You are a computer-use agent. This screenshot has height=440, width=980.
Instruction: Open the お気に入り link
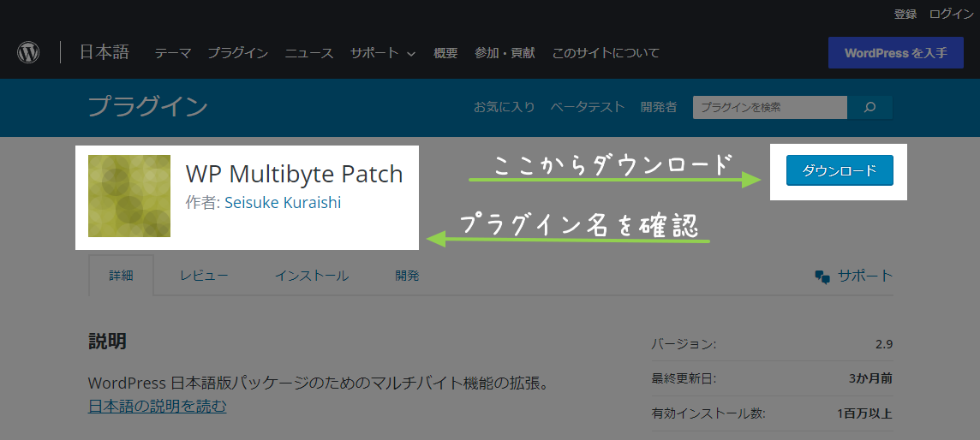click(x=505, y=107)
